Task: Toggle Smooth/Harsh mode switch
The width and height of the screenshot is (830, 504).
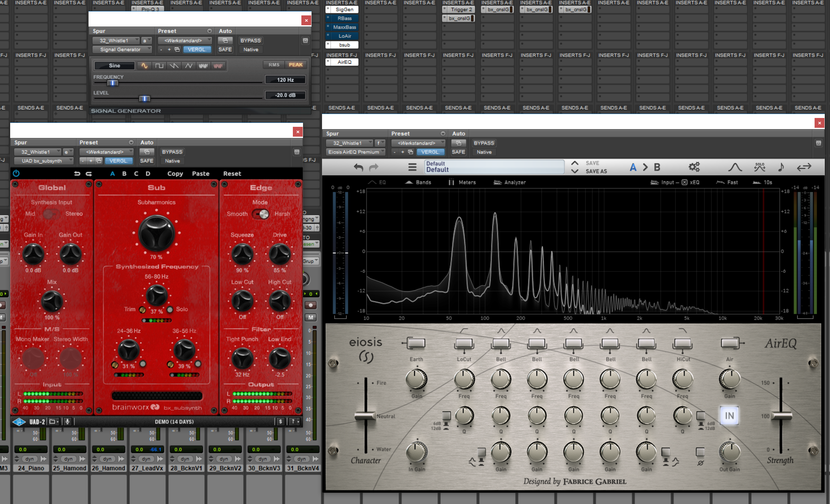Action: [261, 214]
